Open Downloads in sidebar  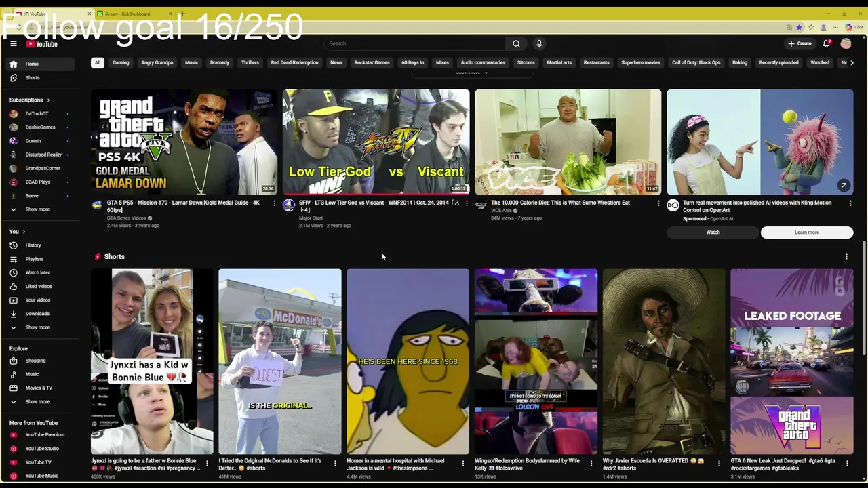pos(41,314)
